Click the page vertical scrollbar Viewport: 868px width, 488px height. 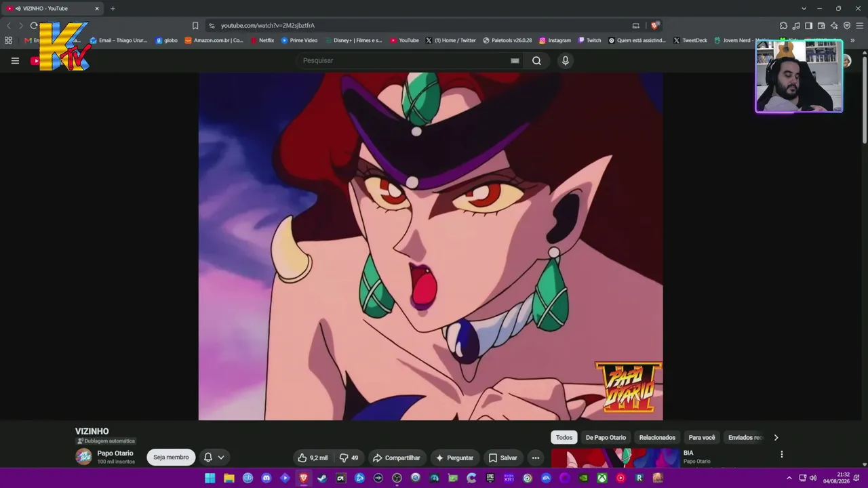pos(865,102)
